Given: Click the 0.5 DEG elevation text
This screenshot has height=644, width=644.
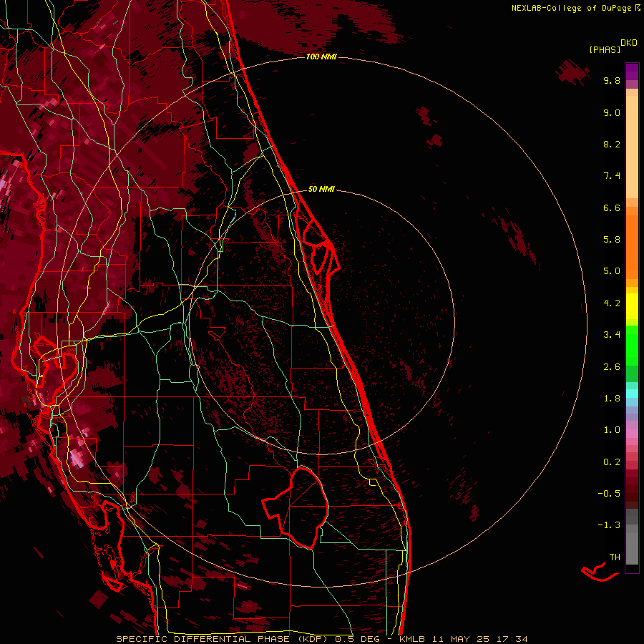Looking at the screenshot, I should [357, 639].
